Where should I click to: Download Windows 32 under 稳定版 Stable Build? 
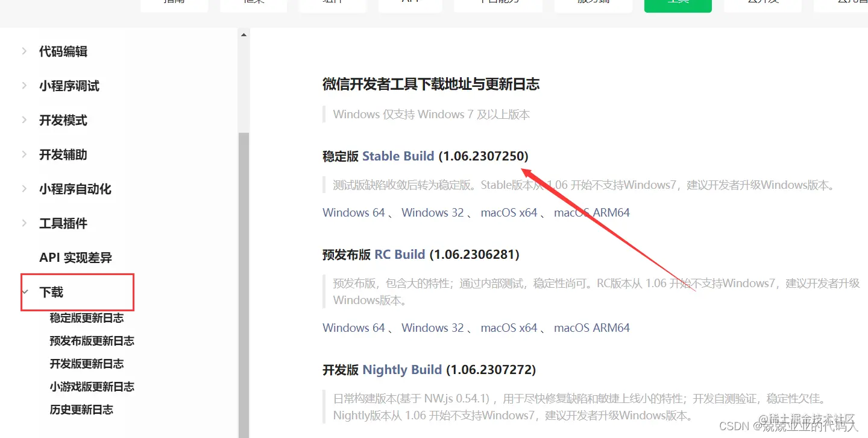(x=433, y=212)
